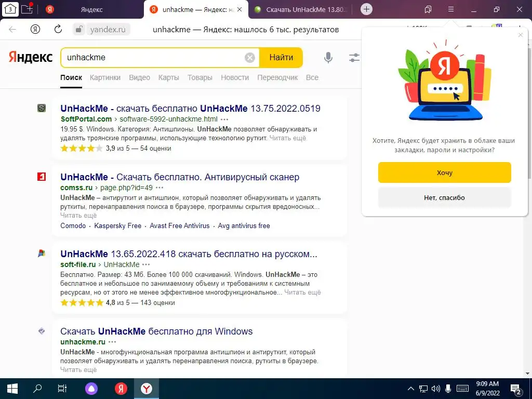The height and width of the screenshot is (399, 532).
Task: Click the Avast Free Antivirus sitelink
Action: (179, 226)
